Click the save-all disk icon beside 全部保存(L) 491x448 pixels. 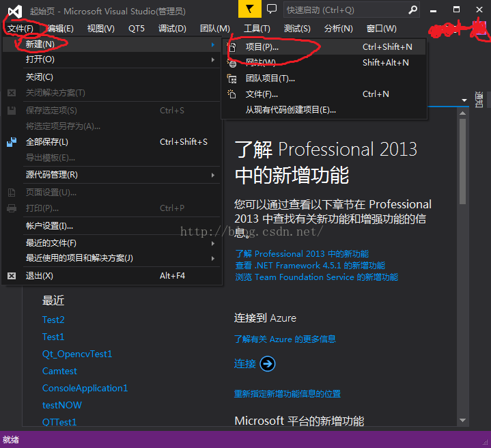tap(12, 142)
